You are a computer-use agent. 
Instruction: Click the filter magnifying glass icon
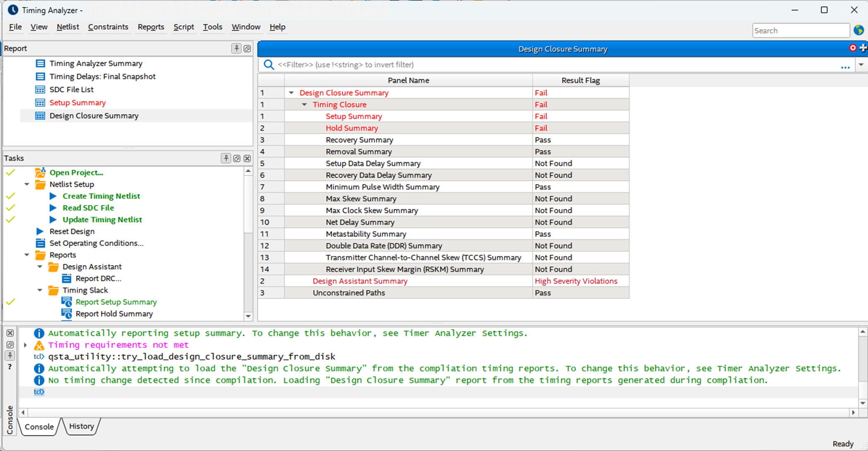point(269,65)
